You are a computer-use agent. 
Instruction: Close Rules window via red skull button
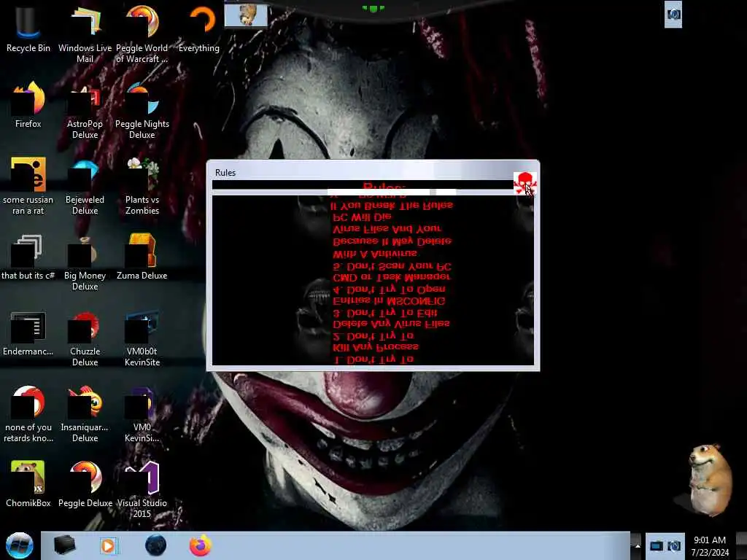[x=525, y=183]
